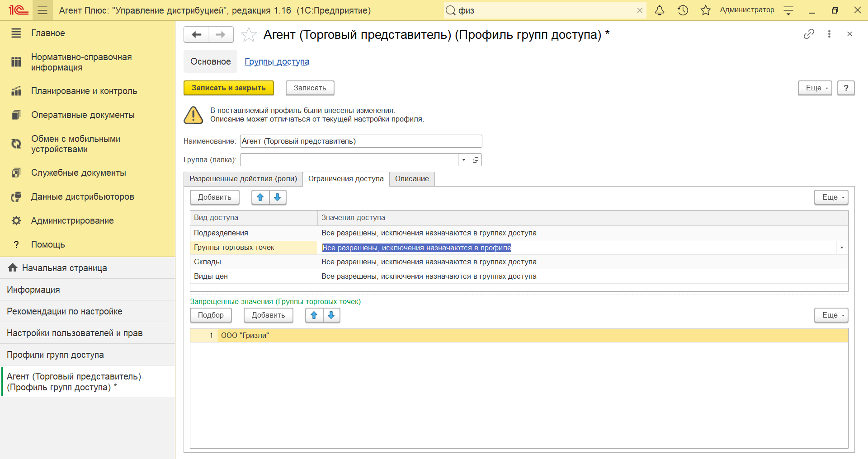Open Еще menu above access types table
The image size is (868, 459).
click(x=831, y=197)
